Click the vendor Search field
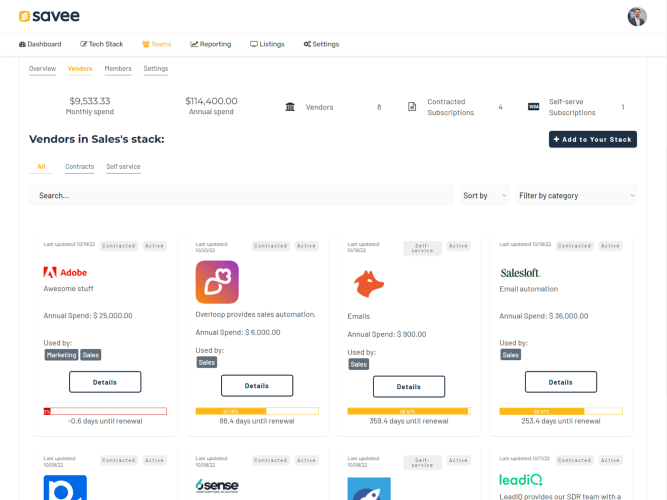The width and height of the screenshot is (667, 500). pos(241,195)
